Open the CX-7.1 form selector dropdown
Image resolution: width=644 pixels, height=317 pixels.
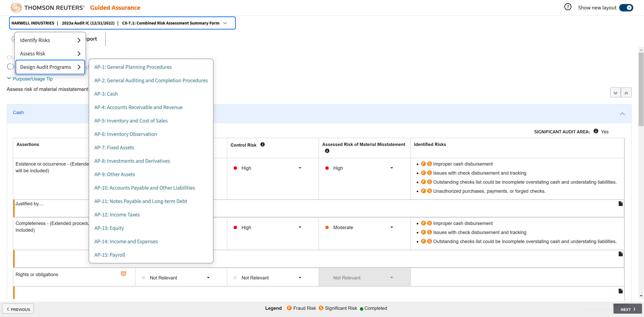[x=225, y=23]
